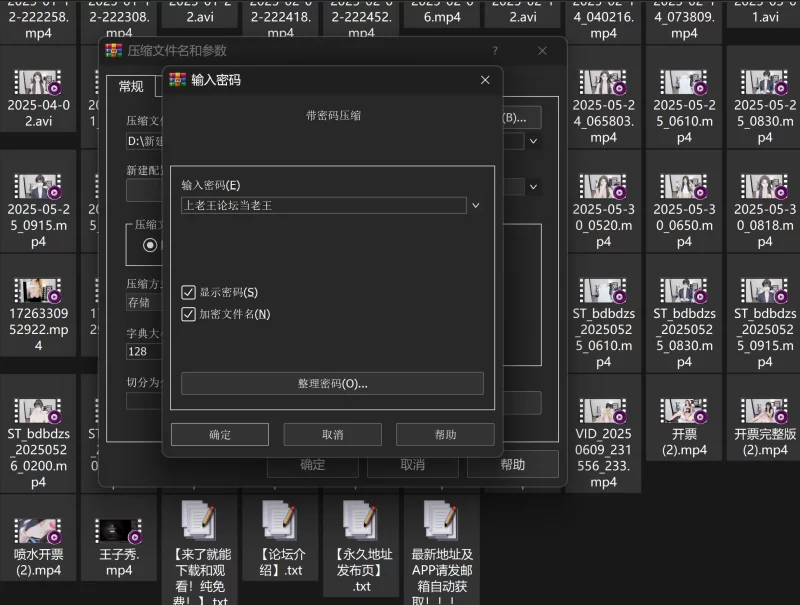Uncheck the 显示密码(S) checkbox
800x605 pixels.
pyautogui.click(x=188, y=292)
